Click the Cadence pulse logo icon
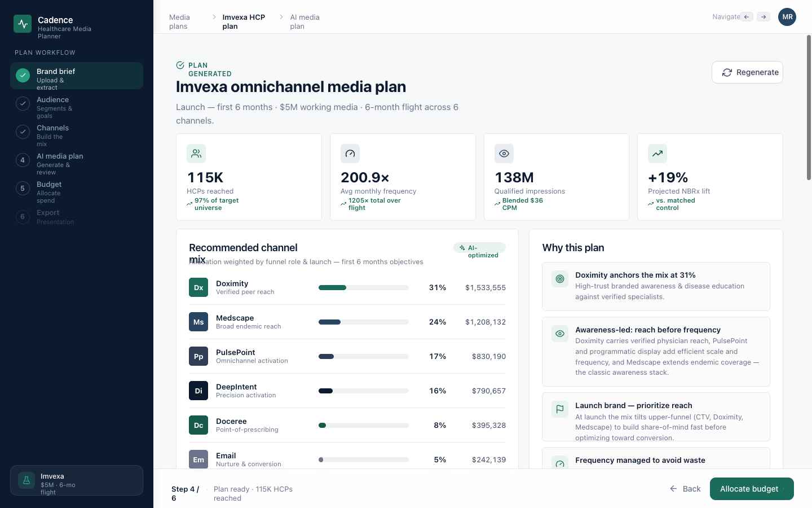 pos(23,24)
